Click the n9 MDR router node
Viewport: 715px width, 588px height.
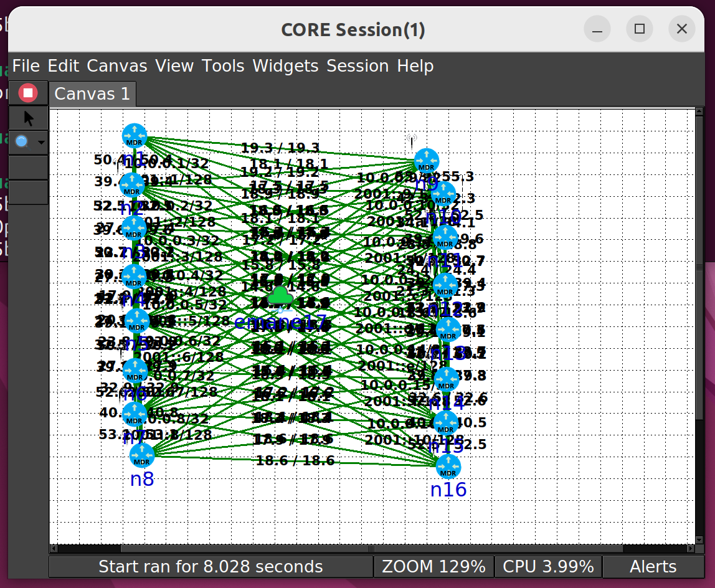pos(427,160)
